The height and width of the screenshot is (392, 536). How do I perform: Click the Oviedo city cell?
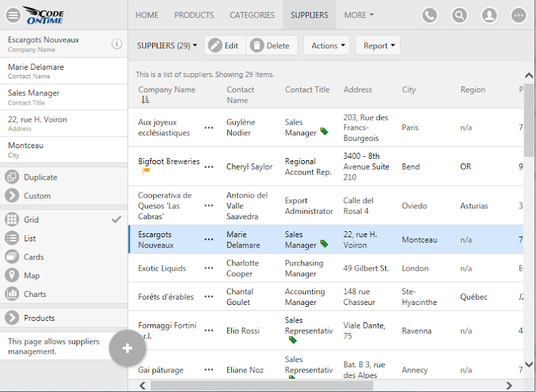tap(414, 206)
